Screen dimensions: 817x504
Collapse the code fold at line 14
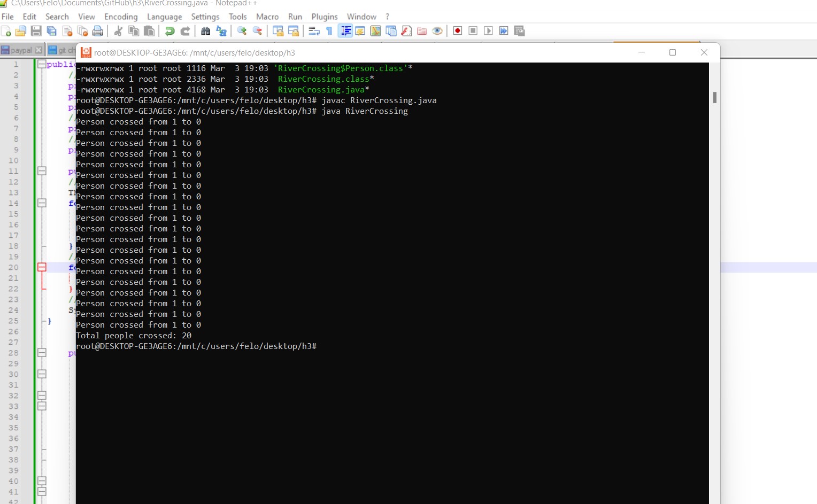pos(42,203)
